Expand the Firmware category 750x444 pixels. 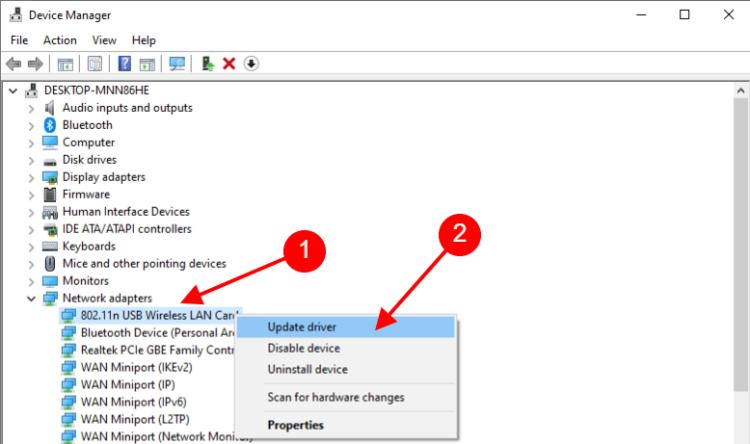[x=32, y=195]
